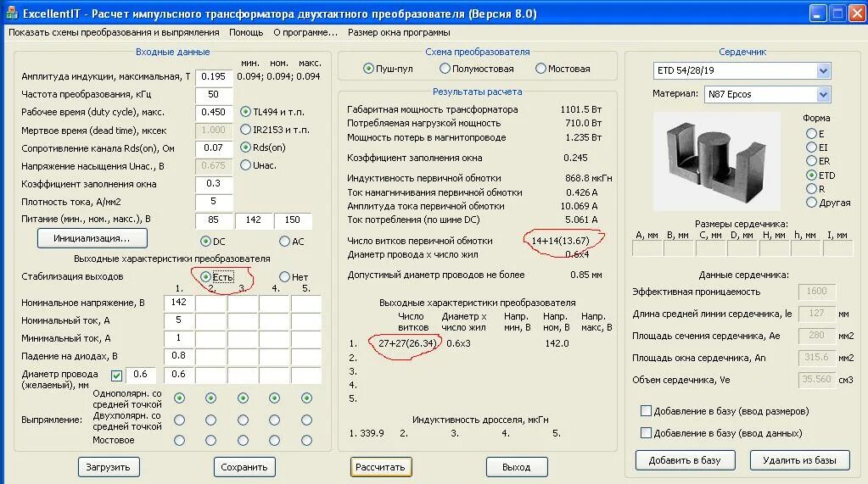Open the 'О программе…' menu

tap(305, 33)
